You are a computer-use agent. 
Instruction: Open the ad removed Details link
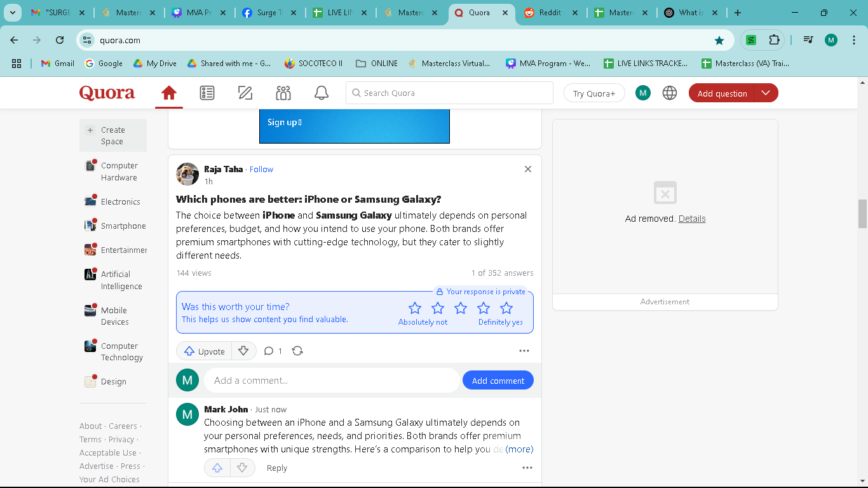pyautogui.click(x=692, y=219)
